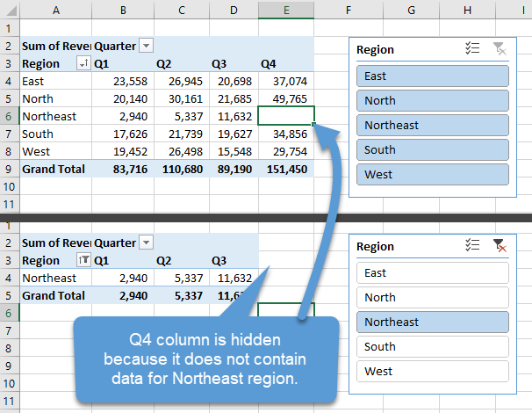Deselect highlighted Northeast item in lower slicer

(x=433, y=322)
